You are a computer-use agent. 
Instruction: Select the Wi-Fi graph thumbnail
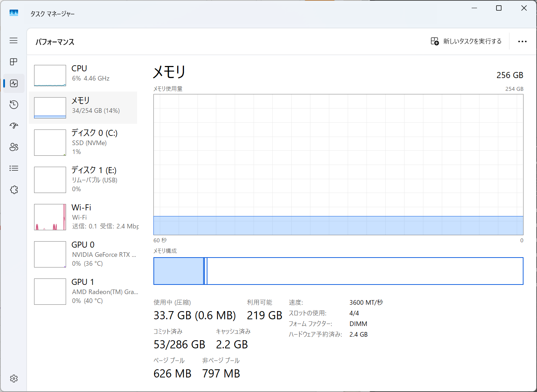pyautogui.click(x=50, y=217)
